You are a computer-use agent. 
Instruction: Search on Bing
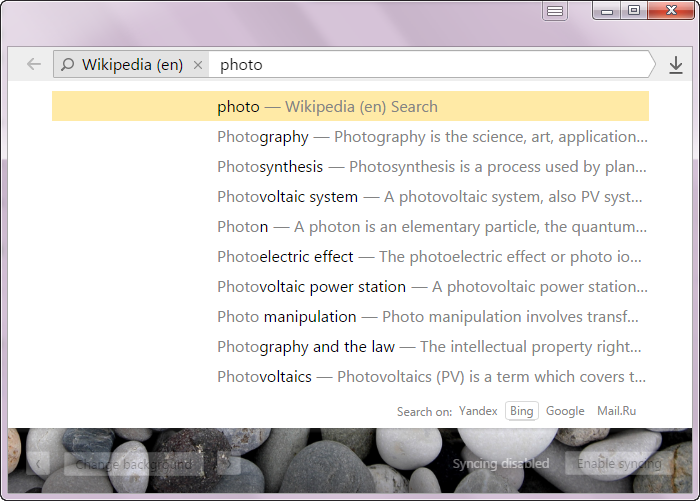tap(521, 411)
